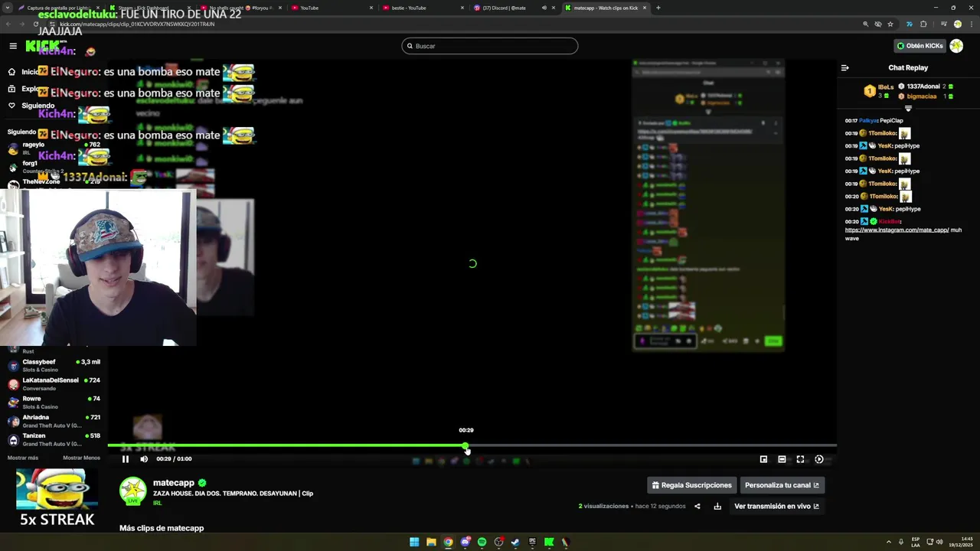Image resolution: width=980 pixels, height=551 pixels.
Task: Pause the clip playback
Action: (x=126, y=459)
